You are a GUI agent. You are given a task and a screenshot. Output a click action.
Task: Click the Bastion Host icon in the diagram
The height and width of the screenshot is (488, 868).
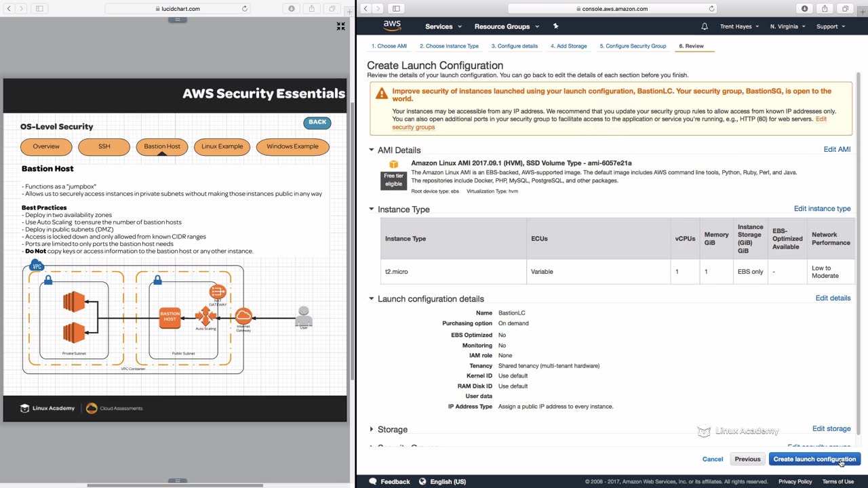(170, 317)
